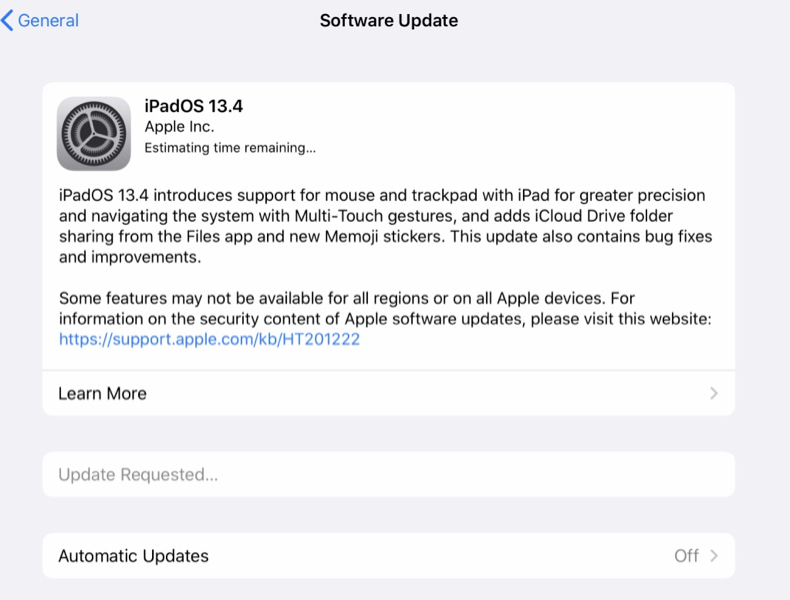Open the Automatic Updates setting
This screenshot has width=790, height=600.
coord(388,556)
